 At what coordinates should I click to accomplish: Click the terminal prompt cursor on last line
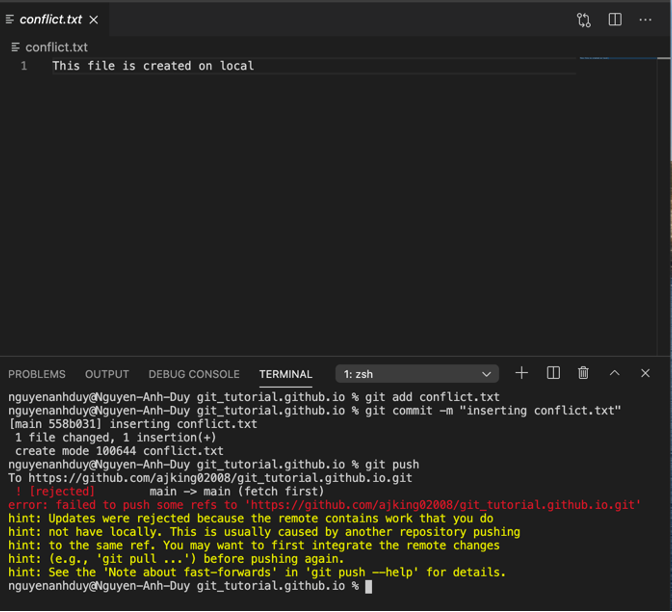coord(368,586)
